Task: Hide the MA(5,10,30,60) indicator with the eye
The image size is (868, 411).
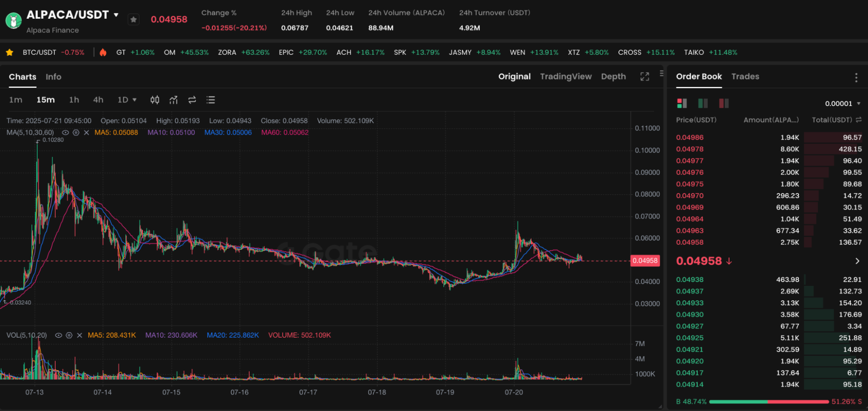Action: (66, 133)
